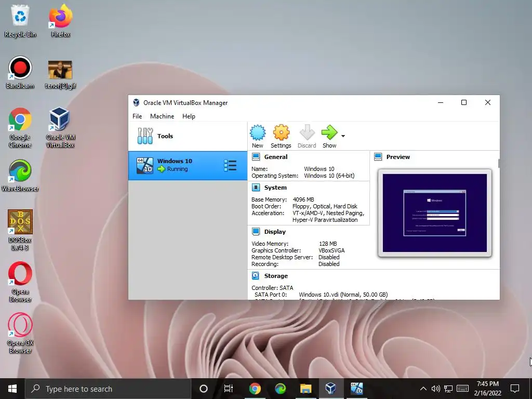Open the notification center icon

pos(515,389)
